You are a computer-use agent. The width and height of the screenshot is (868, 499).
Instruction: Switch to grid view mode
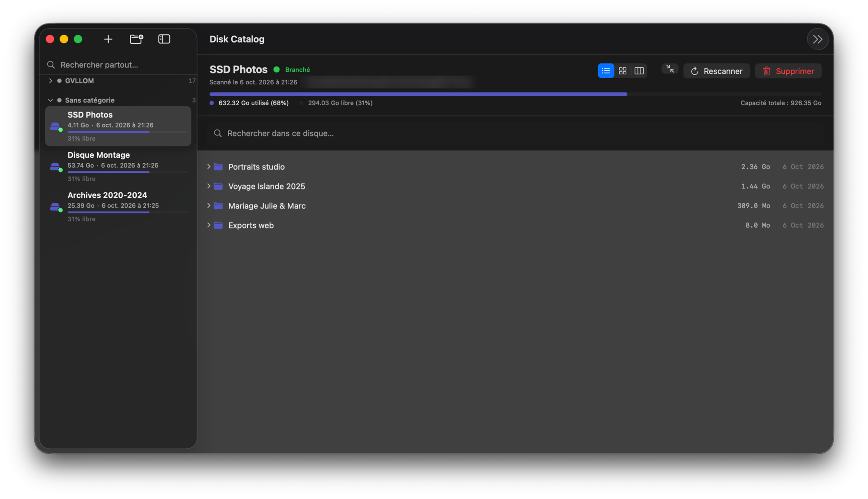(622, 71)
